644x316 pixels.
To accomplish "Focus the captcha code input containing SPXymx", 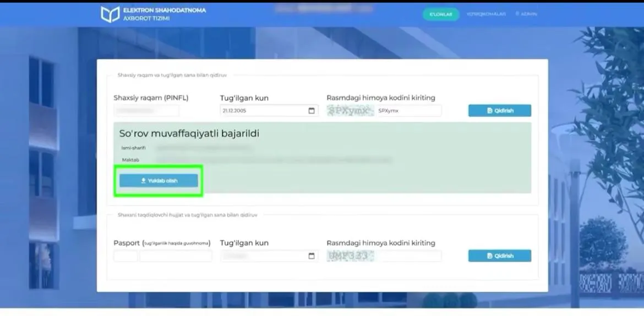I will pyautogui.click(x=408, y=110).
